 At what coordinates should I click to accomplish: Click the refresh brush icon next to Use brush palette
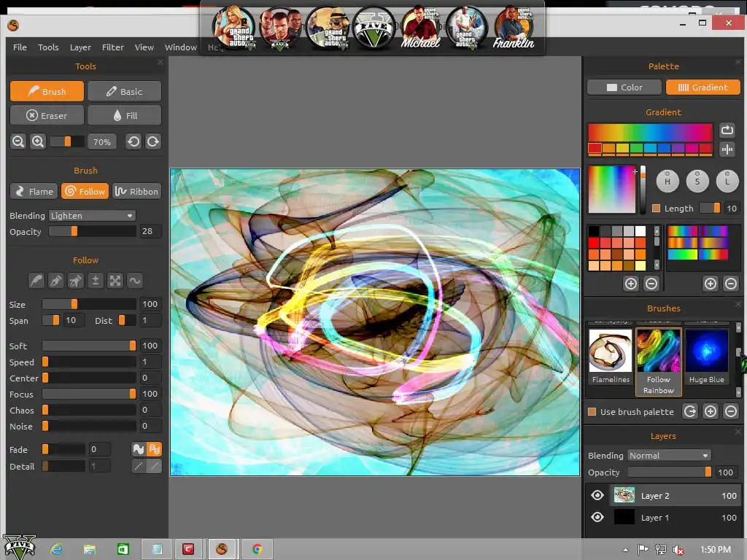(x=690, y=411)
